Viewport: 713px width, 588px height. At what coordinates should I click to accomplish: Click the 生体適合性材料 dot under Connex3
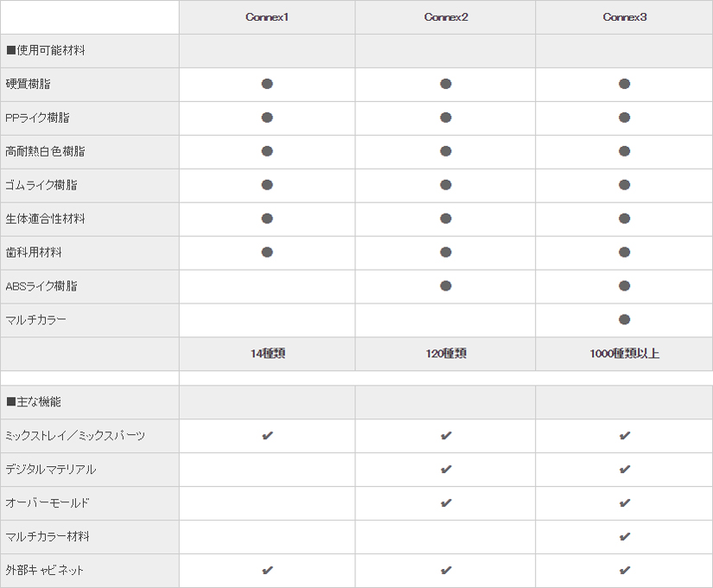point(624,219)
